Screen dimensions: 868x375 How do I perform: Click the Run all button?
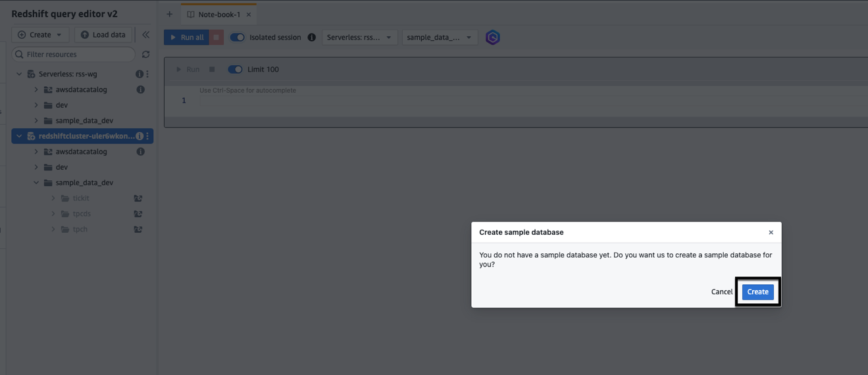pos(186,37)
